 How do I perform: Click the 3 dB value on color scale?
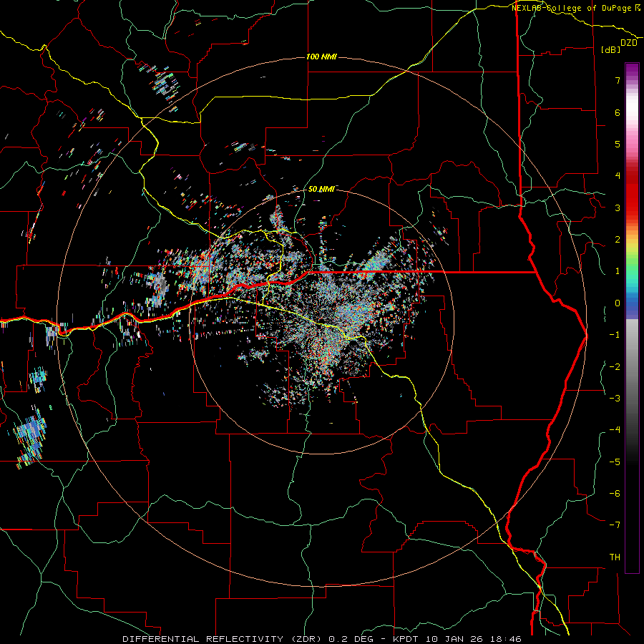[x=618, y=208]
